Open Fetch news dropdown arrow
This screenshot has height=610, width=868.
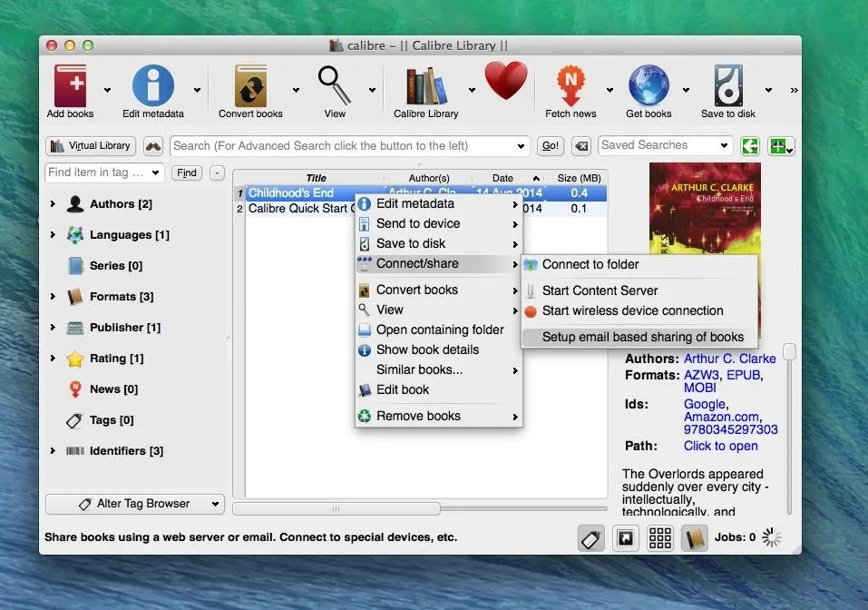pyautogui.click(x=610, y=90)
